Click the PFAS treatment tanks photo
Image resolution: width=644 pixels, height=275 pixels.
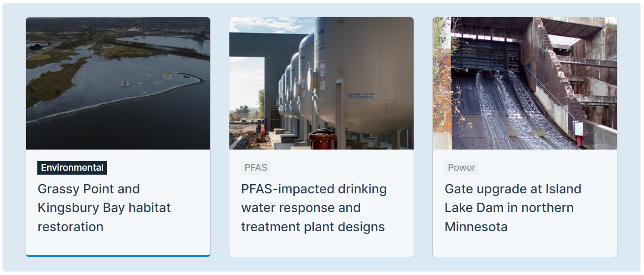coord(321,83)
